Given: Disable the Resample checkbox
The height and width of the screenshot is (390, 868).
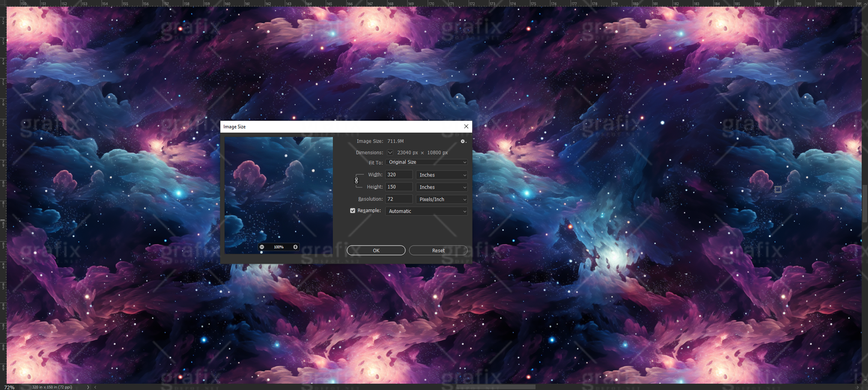Looking at the screenshot, I should point(353,210).
